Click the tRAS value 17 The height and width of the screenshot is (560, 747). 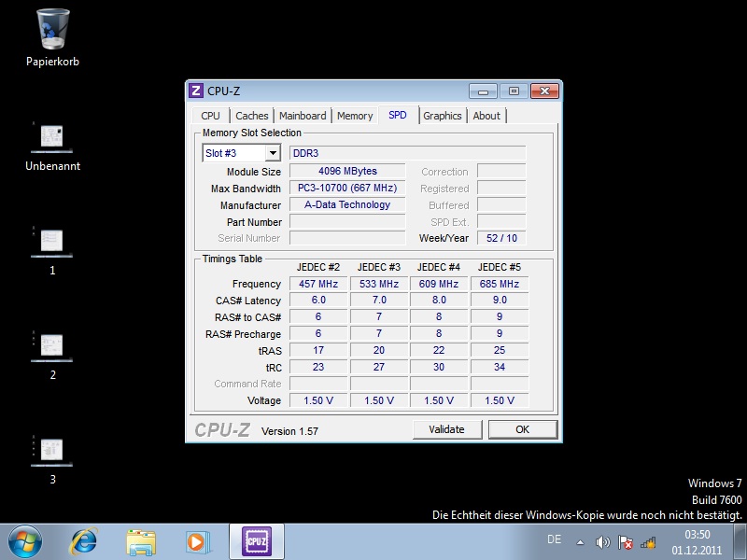click(x=318, y=350)
